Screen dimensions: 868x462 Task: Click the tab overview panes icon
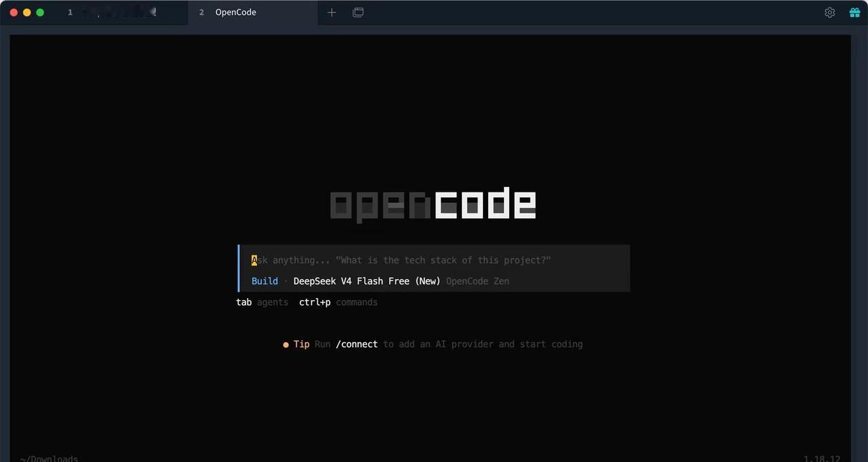click(x=358, y=12)
